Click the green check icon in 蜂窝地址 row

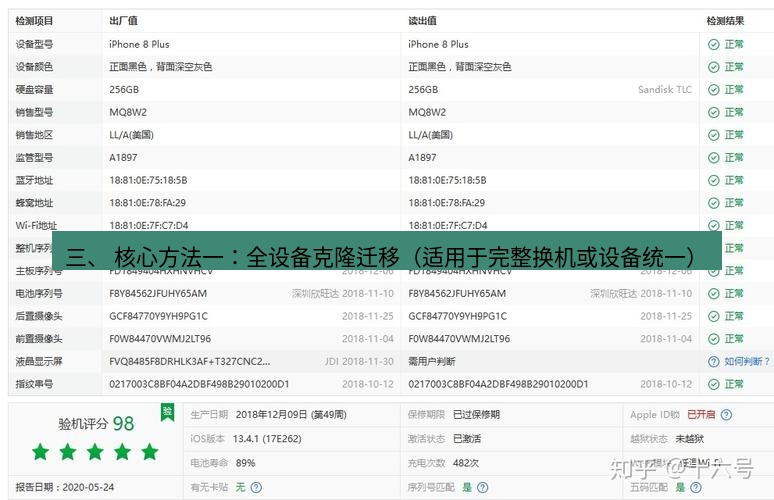(x=713, y=203)
